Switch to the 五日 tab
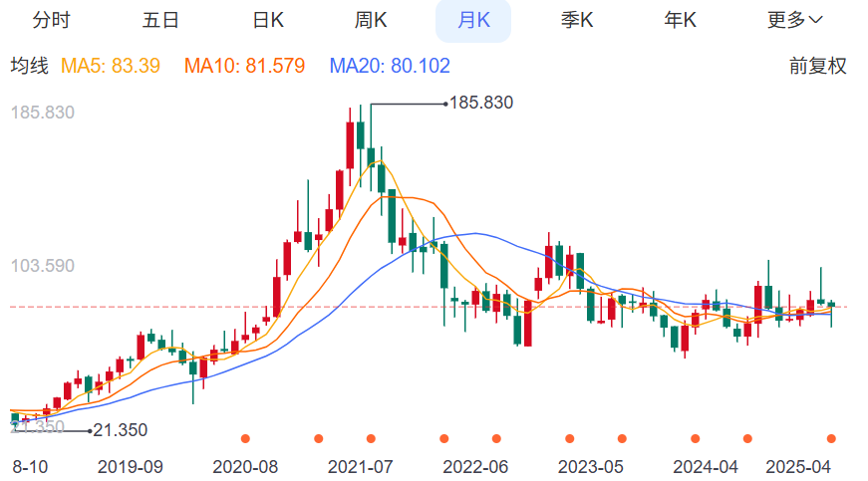The height and width of the screenshot is (481, 868). 160,21
